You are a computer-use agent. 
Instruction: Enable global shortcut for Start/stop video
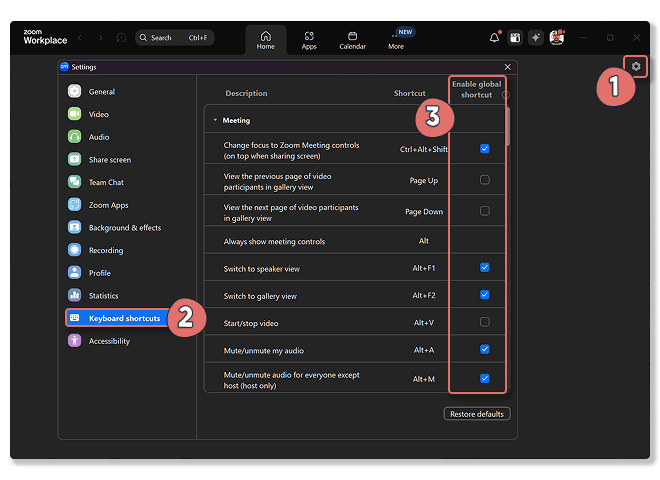click(484, 322)
